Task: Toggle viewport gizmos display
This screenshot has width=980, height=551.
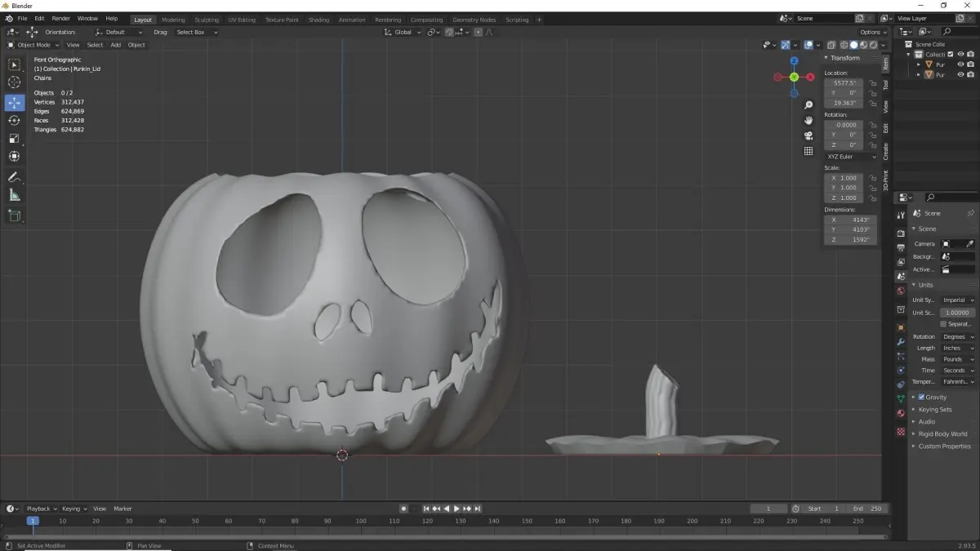Action: 785,45
